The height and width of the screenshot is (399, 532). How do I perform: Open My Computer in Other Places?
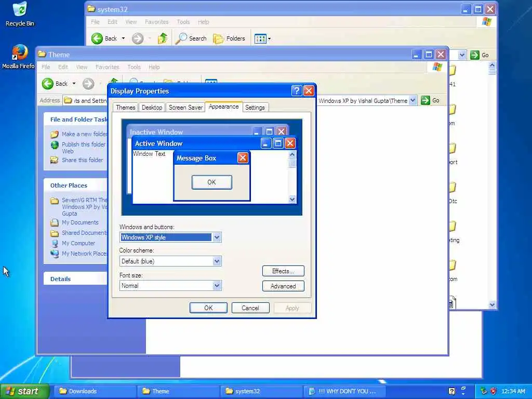[x=73, y=243]
